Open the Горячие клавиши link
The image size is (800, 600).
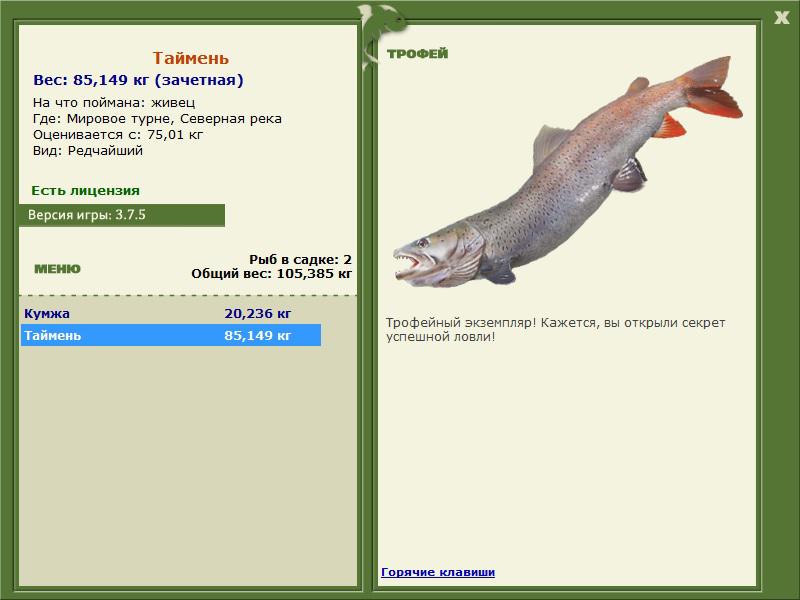coord(438,572)
